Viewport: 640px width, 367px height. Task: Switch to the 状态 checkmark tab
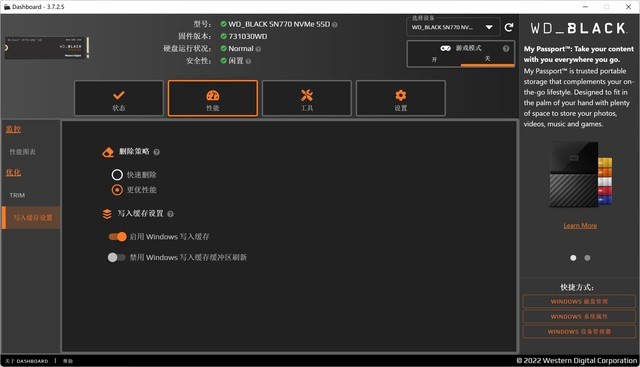(119, 98)
